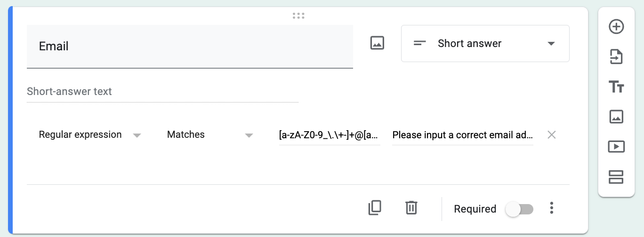Open the three-dot more options menu
The width and height of the screenshot is (644, 237).
tap(552, 208)
